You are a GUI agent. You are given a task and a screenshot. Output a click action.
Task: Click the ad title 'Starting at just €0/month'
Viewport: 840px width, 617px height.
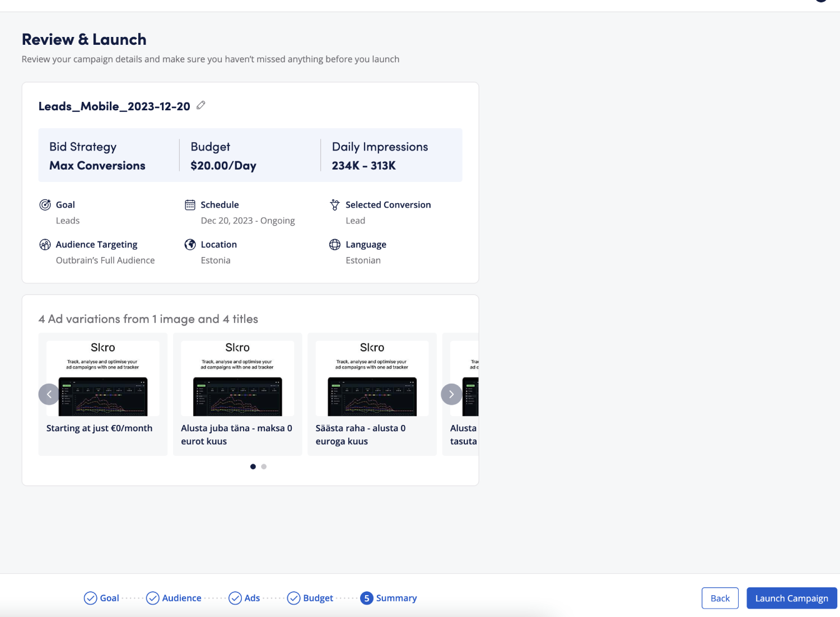[x=100, y=428]
